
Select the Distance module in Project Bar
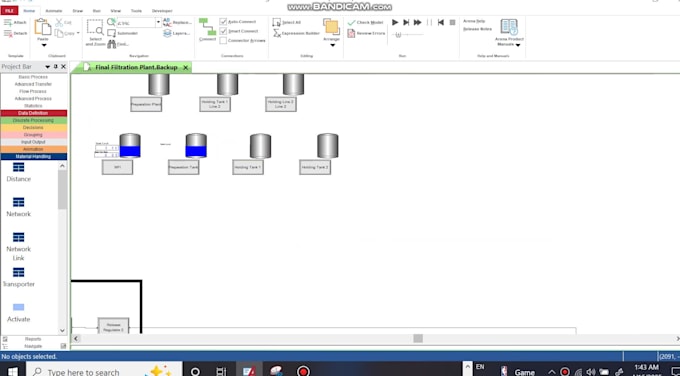click(19, 172)
